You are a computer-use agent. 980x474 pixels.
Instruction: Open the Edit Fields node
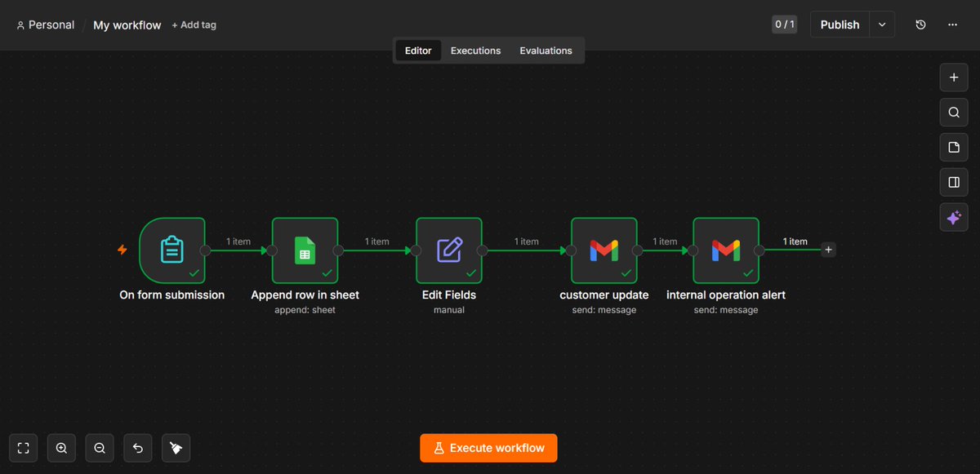(449, 250)
